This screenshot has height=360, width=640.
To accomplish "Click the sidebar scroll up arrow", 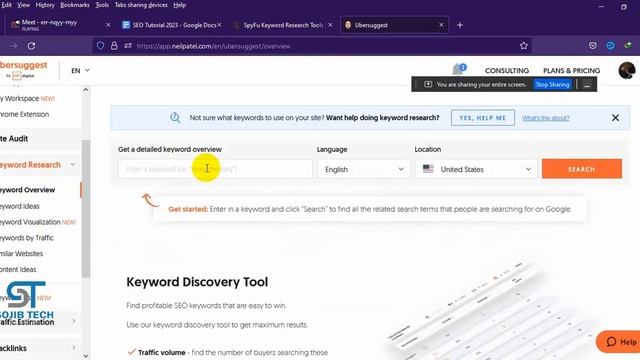I will click(86, 89).
